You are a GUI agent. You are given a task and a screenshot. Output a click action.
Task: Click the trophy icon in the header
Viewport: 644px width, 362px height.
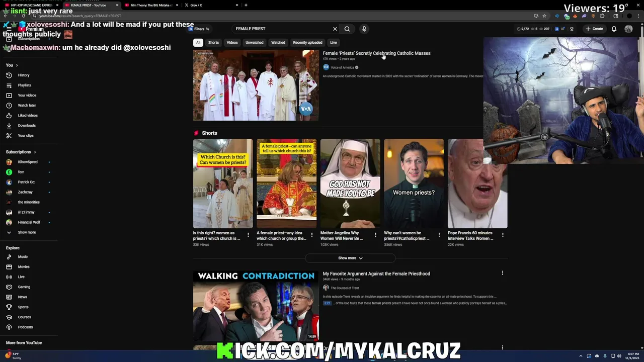572,29
